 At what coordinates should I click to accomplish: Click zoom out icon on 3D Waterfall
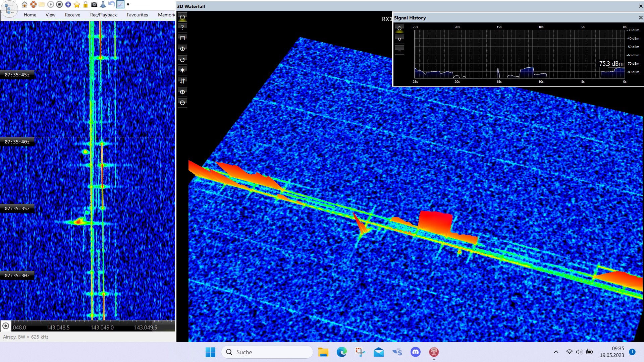(x=182, y=103)
